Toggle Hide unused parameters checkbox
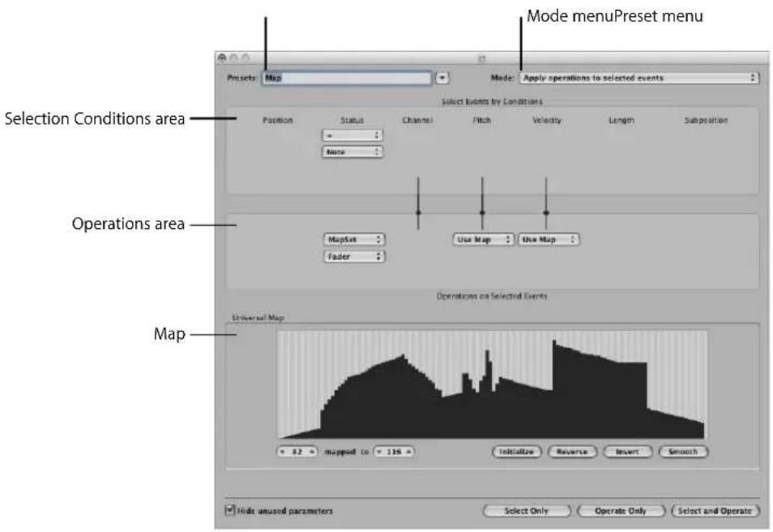The image size is (773, 532). click(x=230, y=510)
